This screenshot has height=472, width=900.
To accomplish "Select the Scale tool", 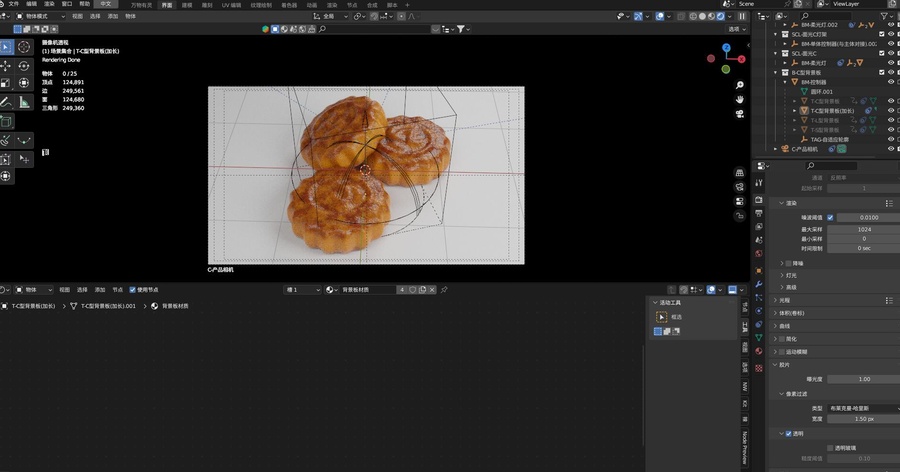I will click(6, 83).
